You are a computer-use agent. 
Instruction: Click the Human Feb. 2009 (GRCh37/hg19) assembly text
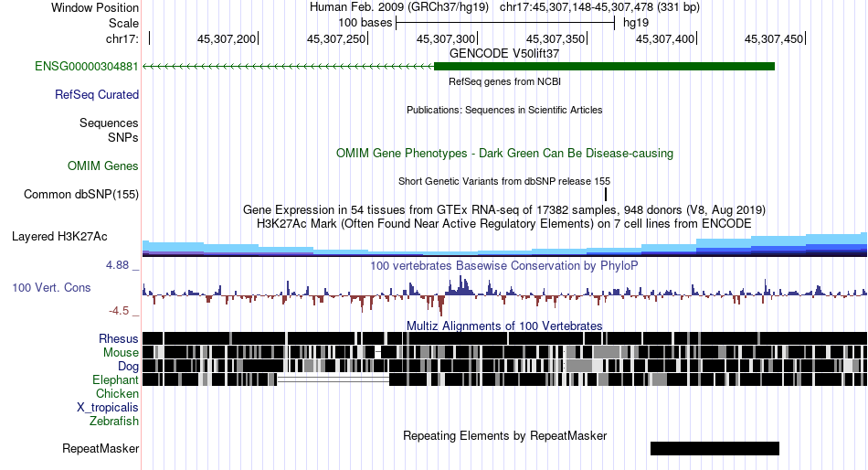(x=399, y=7)
